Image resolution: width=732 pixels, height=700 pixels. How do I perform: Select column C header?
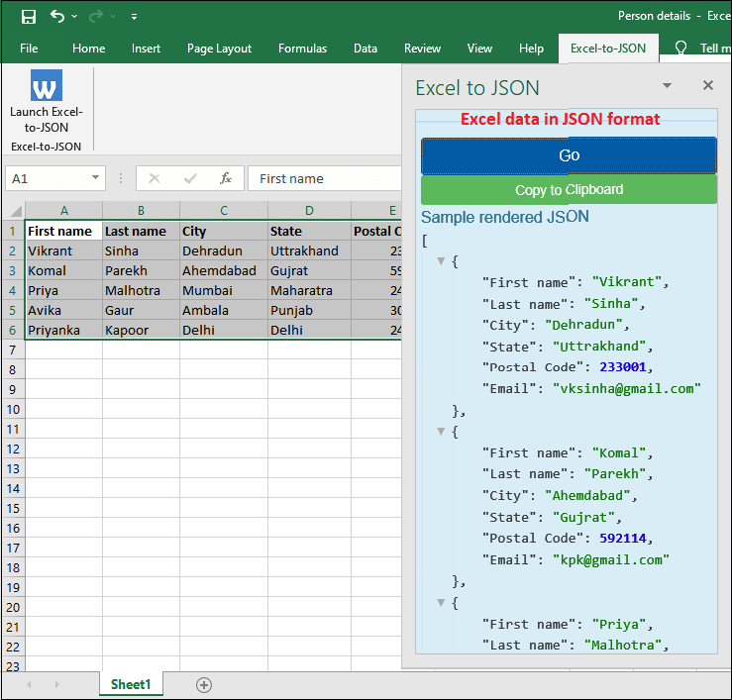(x=224, y=211)
